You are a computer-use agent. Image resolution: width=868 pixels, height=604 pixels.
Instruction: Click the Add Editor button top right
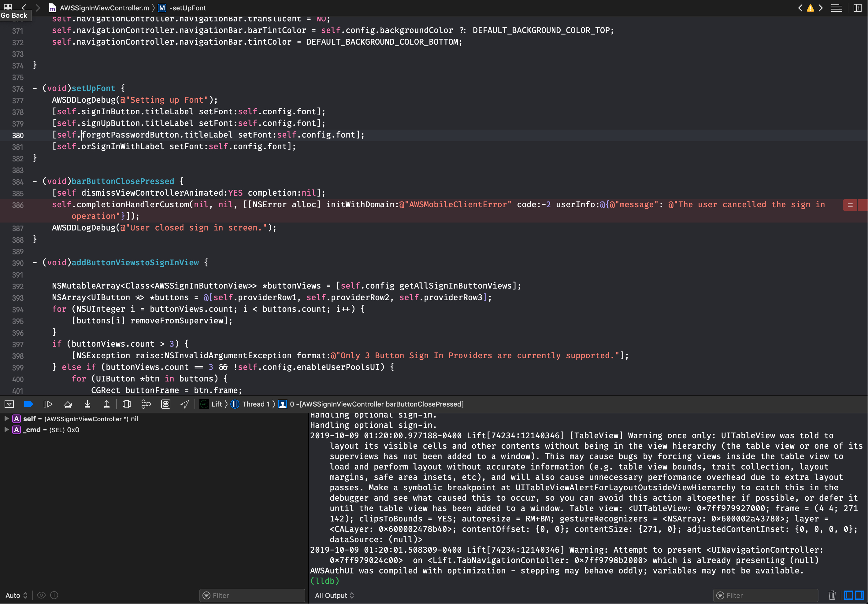(858, 8)
